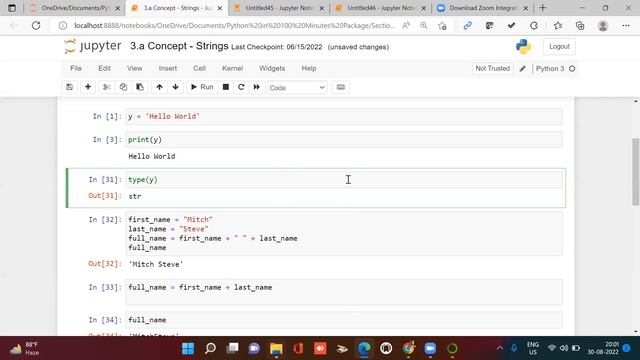Show hidden system tray icons chevron
The image size is (640, 360).
point(500,348)
